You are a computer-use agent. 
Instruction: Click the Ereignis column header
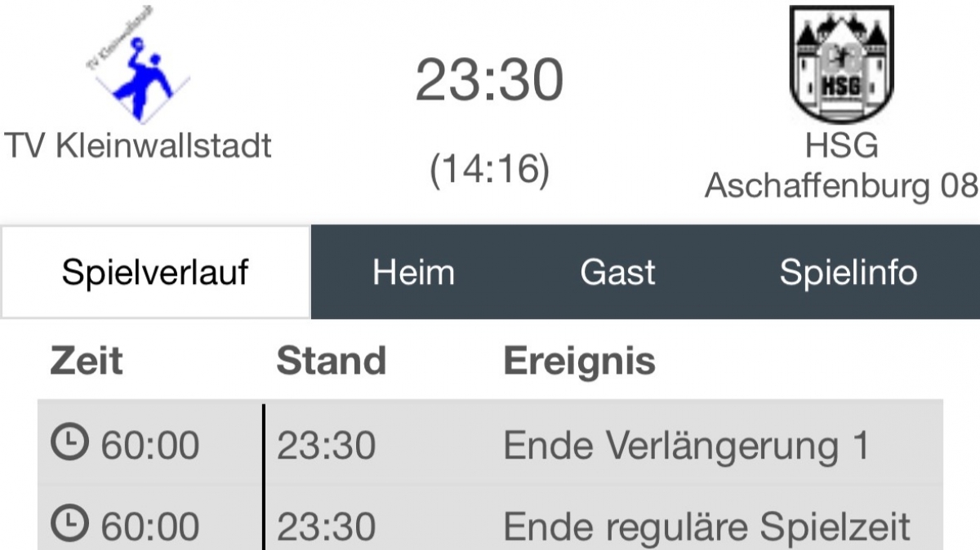(x=579, y=361)
